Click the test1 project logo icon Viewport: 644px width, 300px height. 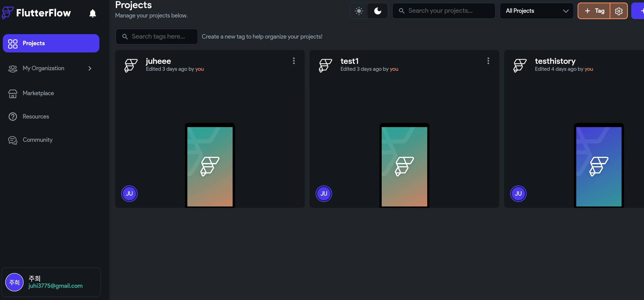point(325,65)
